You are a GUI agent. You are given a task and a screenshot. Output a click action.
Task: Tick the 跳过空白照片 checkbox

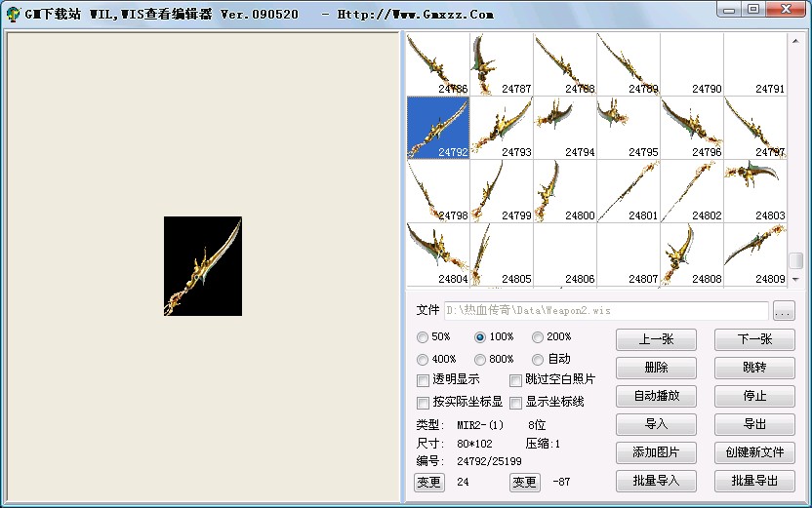click(x=516, y=380)
